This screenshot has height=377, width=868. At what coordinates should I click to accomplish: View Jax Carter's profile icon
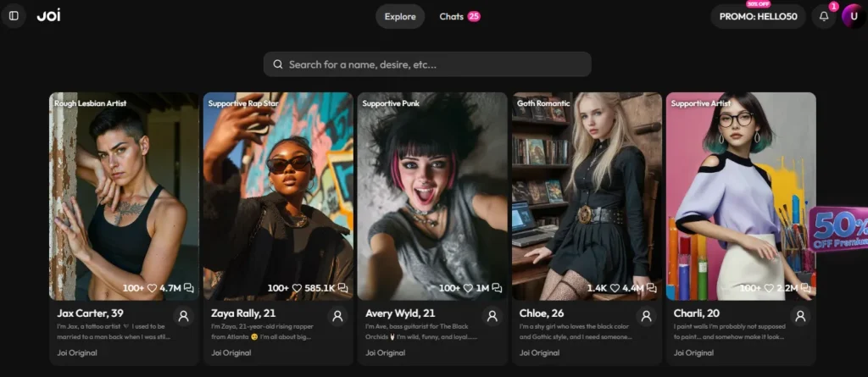click(184, 316)
